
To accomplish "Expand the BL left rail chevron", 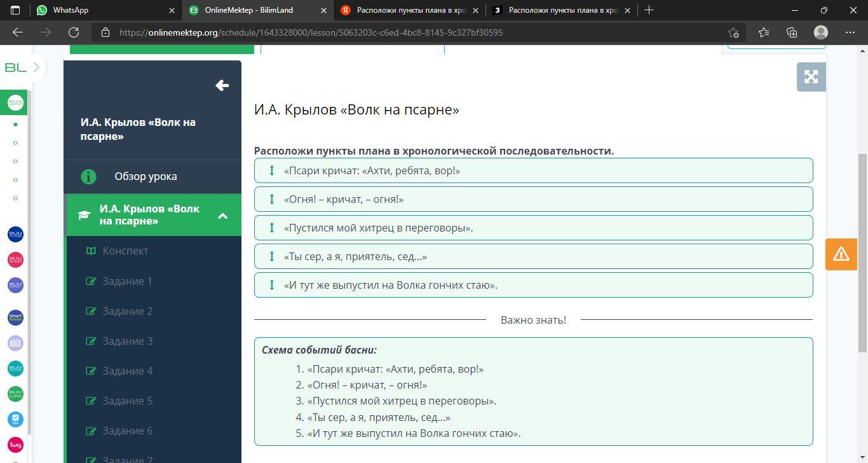I will (36, 67).
